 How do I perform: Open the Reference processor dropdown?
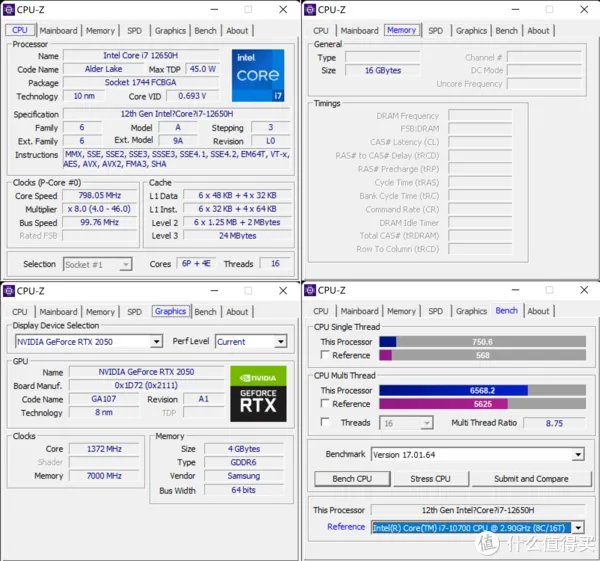(x=478, y=528)
